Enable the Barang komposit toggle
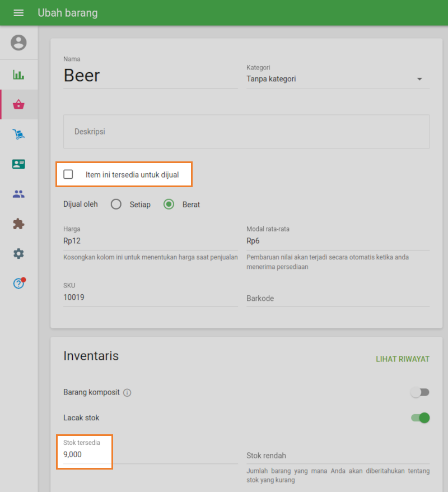448x492 pixels. [419, 392]
